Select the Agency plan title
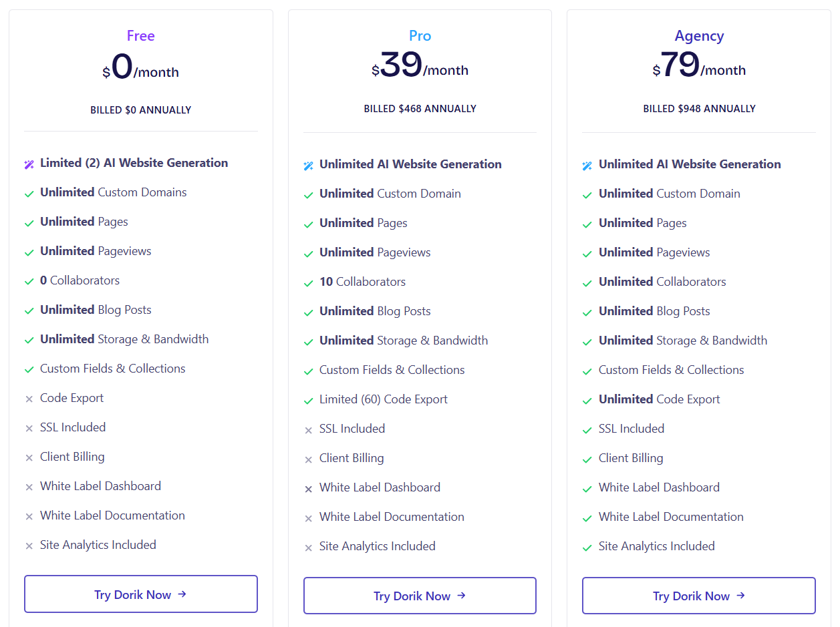 click(x=699, y=36)
